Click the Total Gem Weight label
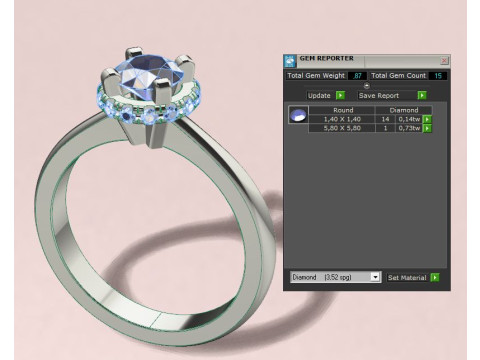The image size is (480, 360). [316, 76]
